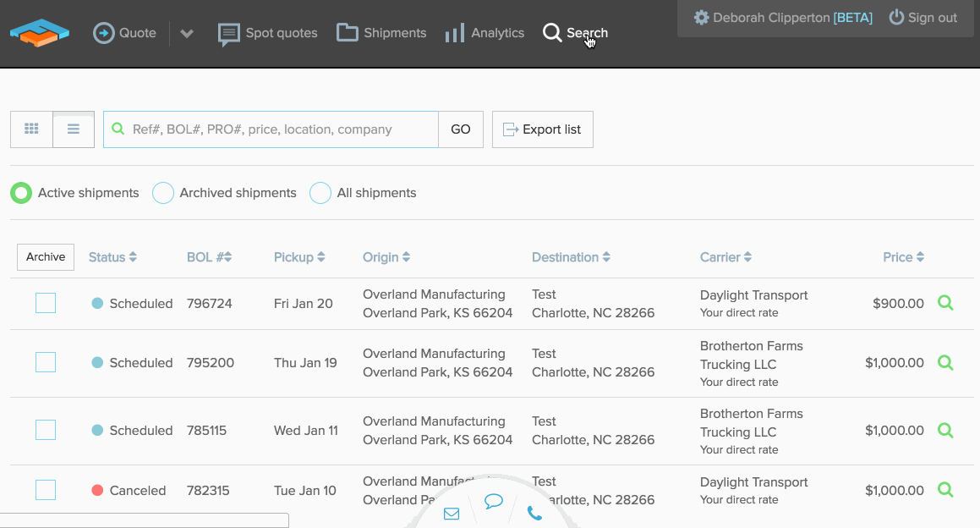This screenshot has height=528, width=980.
Task: Click Daylight Transport carrier for shipment 796724
Action: click(x=753, y=295)
